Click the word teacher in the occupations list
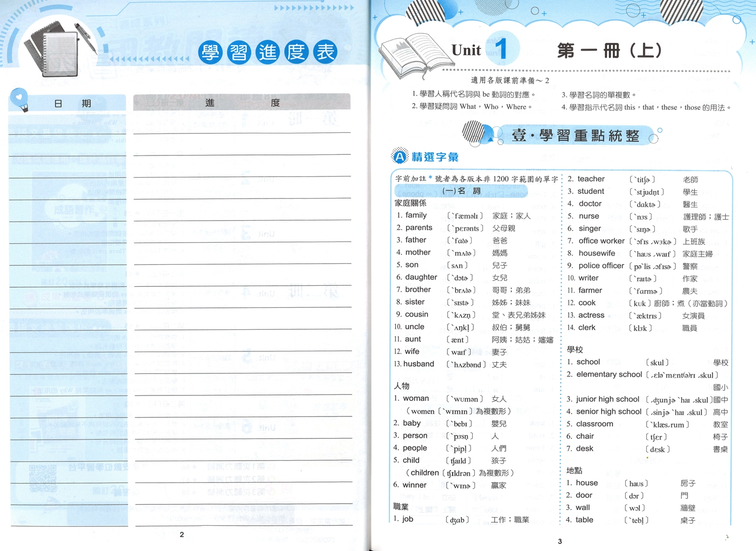Image resolution: width=756 pixels, height=551 pixels. tap(591, 179)
